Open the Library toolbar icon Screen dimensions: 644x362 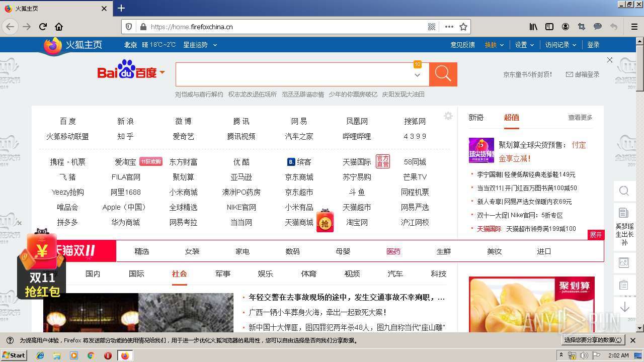pos(533,27)
